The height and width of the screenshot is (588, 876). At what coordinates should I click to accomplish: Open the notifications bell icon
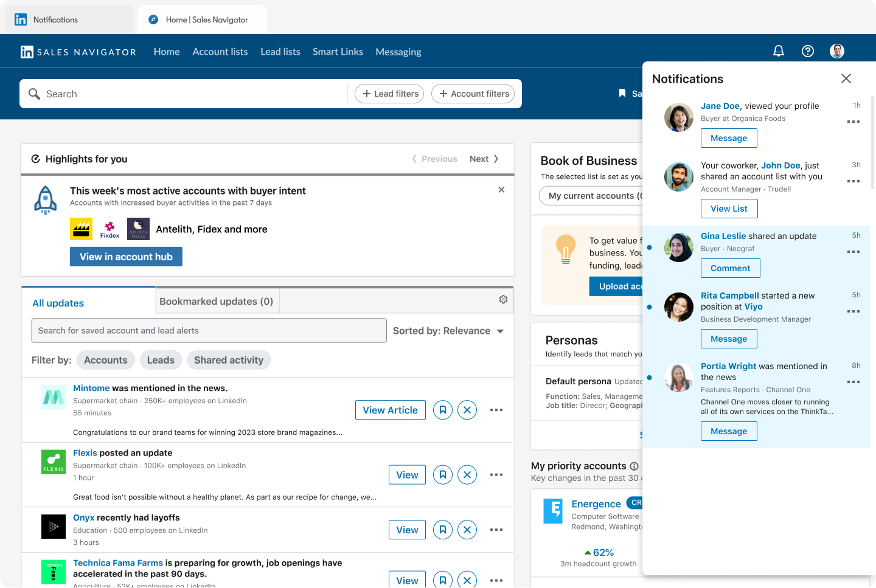pyautogui.click(x=778, y=51)
